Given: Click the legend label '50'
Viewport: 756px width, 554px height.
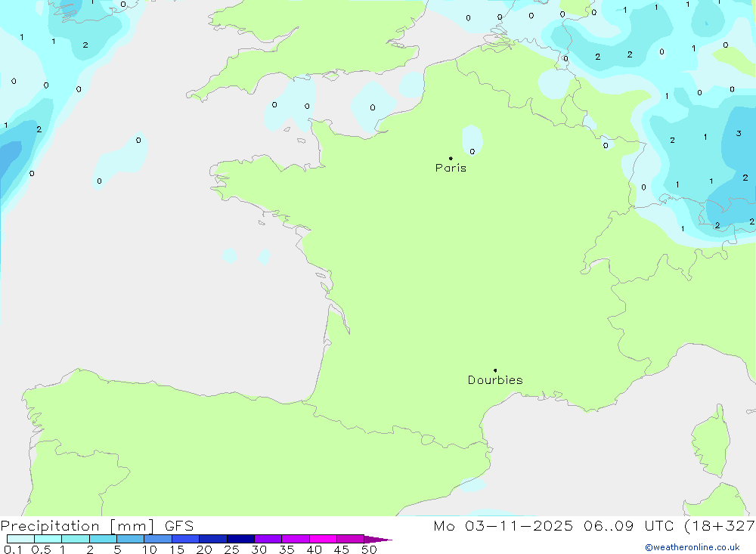Looking at the screenshot, I should [369, 549].
